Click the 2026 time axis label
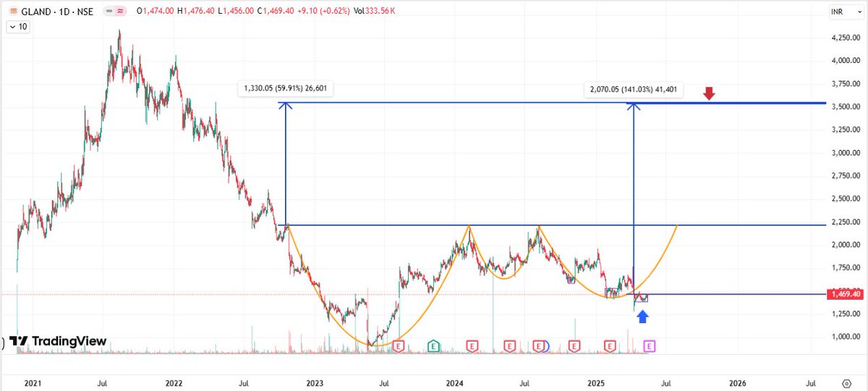 (737, 382)
